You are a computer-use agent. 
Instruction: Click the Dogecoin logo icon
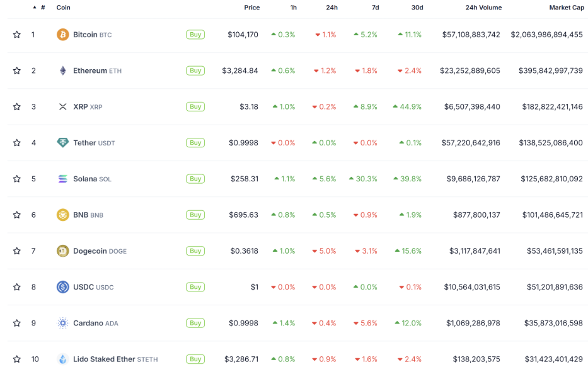62,251
